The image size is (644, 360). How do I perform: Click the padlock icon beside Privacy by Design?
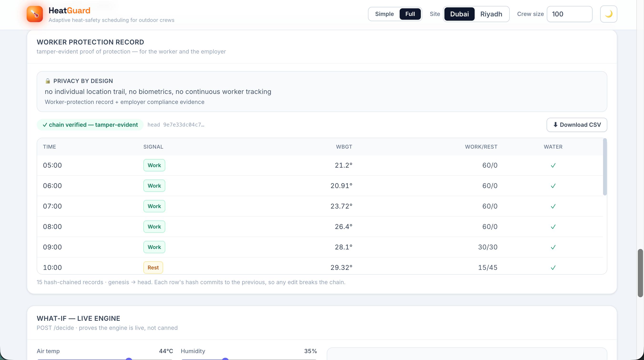(48, 81)
